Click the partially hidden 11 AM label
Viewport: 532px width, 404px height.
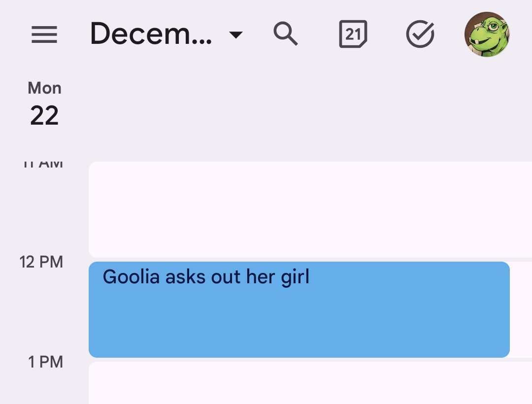coord(43,164)
